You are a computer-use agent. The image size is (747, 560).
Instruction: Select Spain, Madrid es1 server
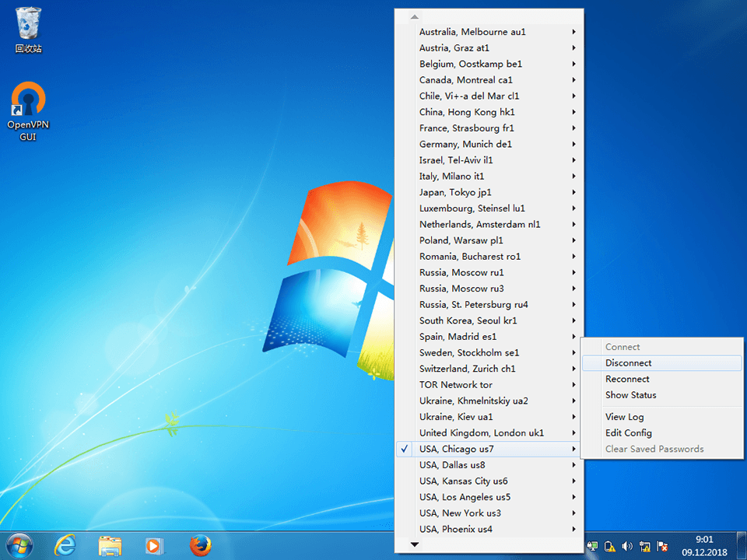coord(489,337)
